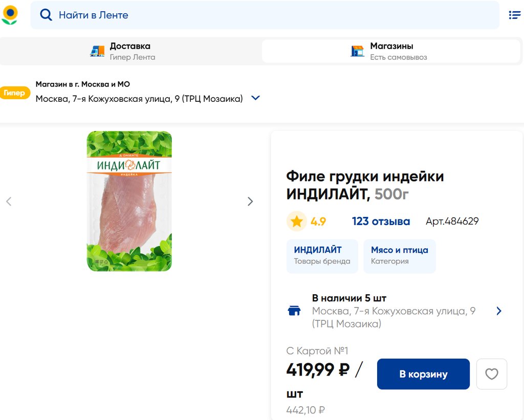This screenshot has width=524, height=420.
Task: Click the yellow Гипер badge
Action: (14, 93)
